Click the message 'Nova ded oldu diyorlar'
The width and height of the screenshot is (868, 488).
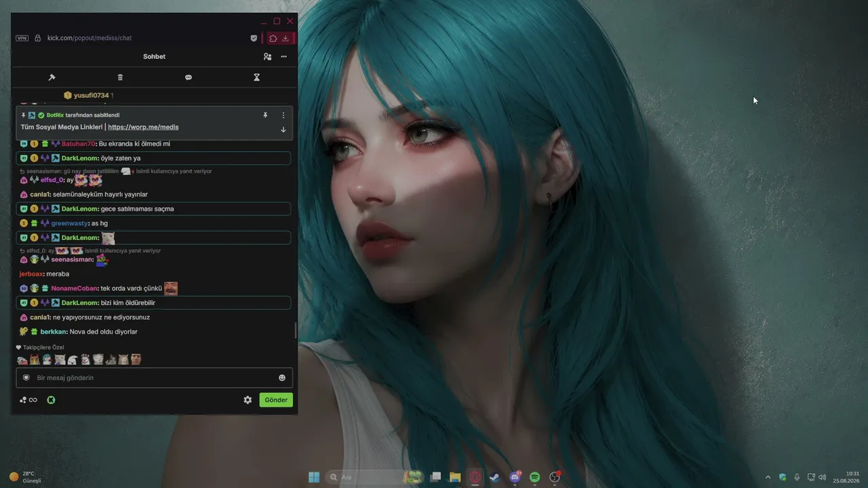point(104,331)
